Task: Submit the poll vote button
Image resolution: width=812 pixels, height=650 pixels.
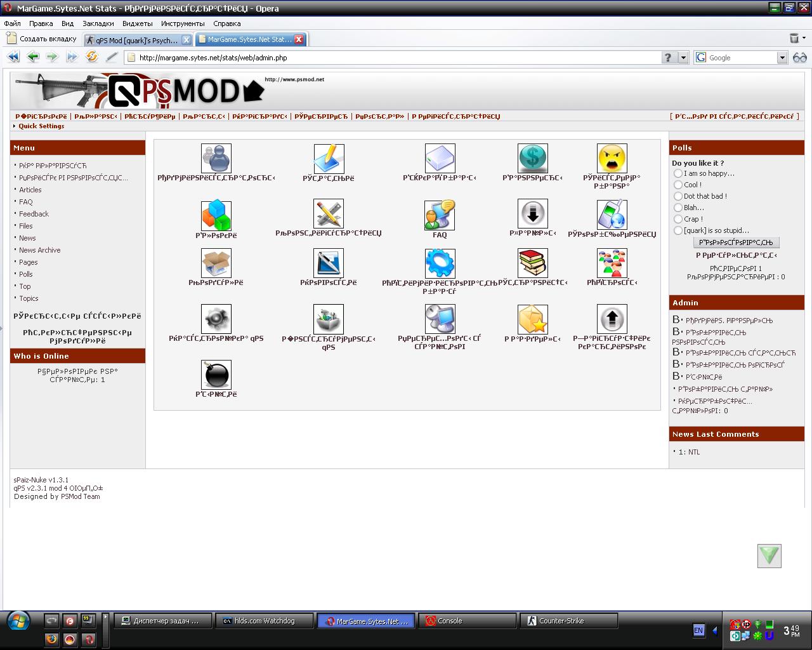Action: pos(737,242)
